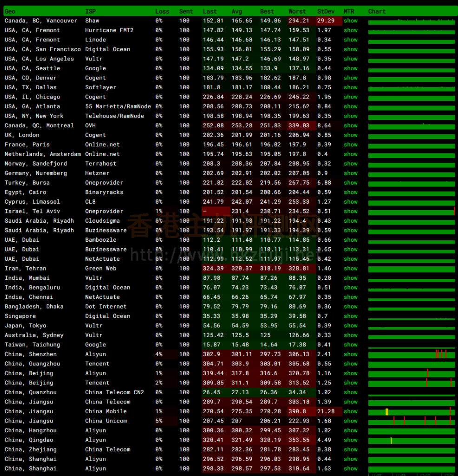The image size is (458, 476).
Task: Show MTR for Taichung Google
Action: pyautogui.click(x=351, y=344)
